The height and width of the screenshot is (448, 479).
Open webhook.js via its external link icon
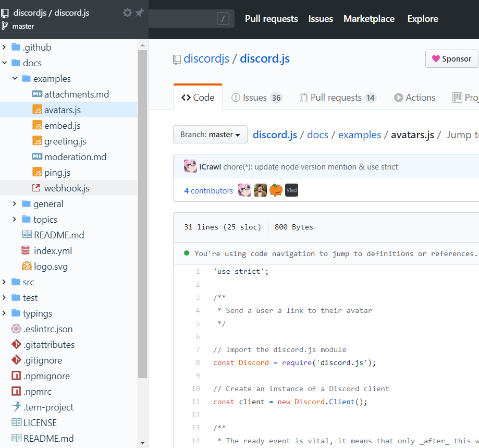36,188
